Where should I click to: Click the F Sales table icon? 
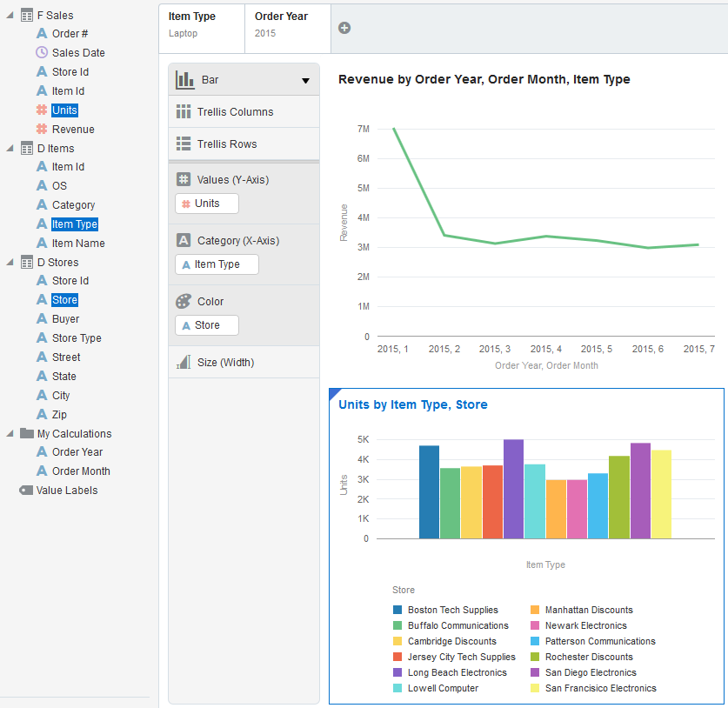coord(27,16)
